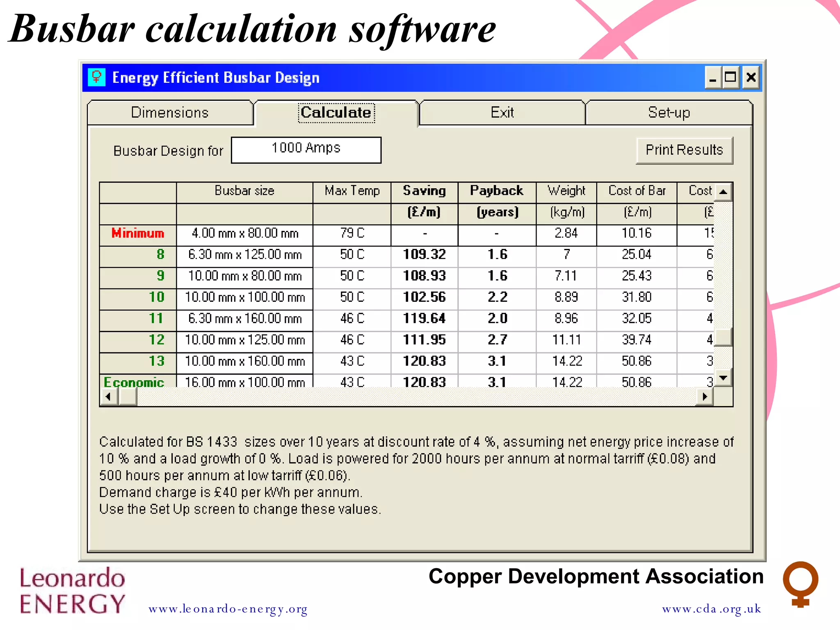Click the horizontal scroll right arrow

[x=705, y=397]
